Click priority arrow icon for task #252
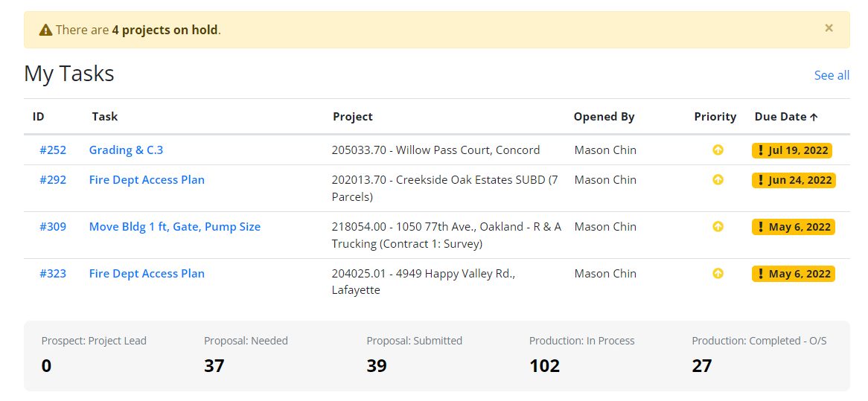The width and height of the screenshot is (868, 401). click(718, 150)
